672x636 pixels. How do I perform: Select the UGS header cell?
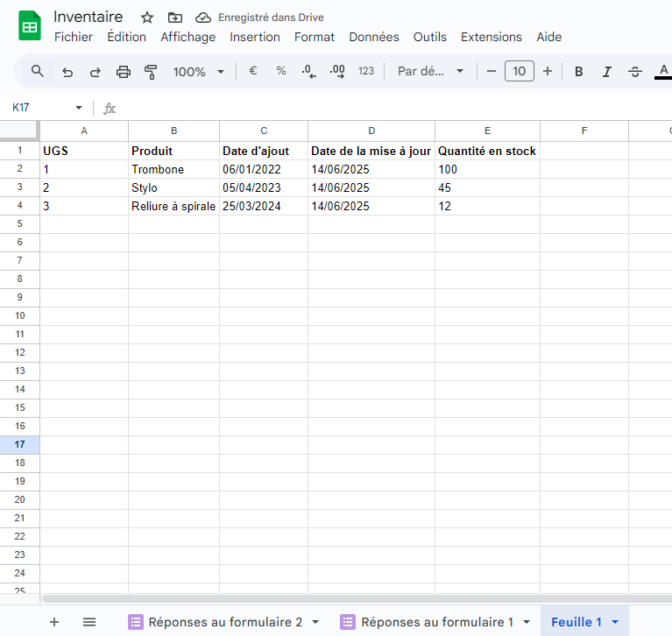pyautogui.click(x=84, y=151)
